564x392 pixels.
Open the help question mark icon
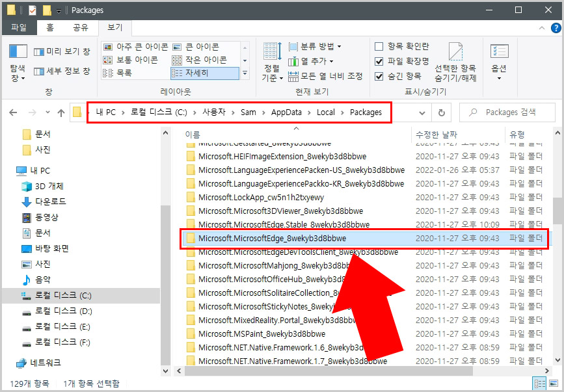tap(556, 28)
